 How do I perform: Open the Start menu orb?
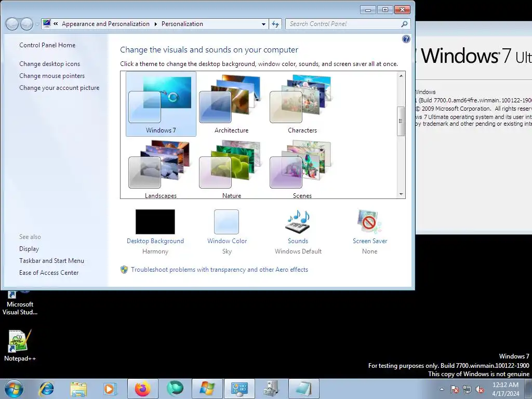click(14, 389)
